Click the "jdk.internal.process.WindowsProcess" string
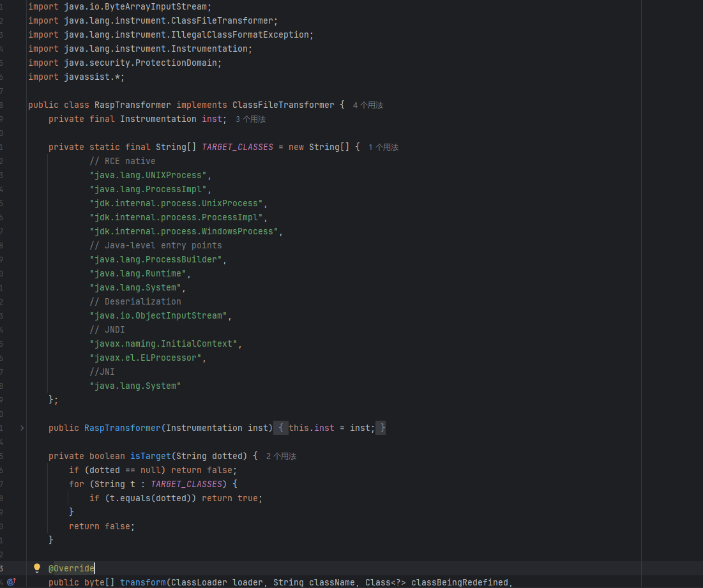Viewport: 703px width, 588px height. click(x=185, y=231)
